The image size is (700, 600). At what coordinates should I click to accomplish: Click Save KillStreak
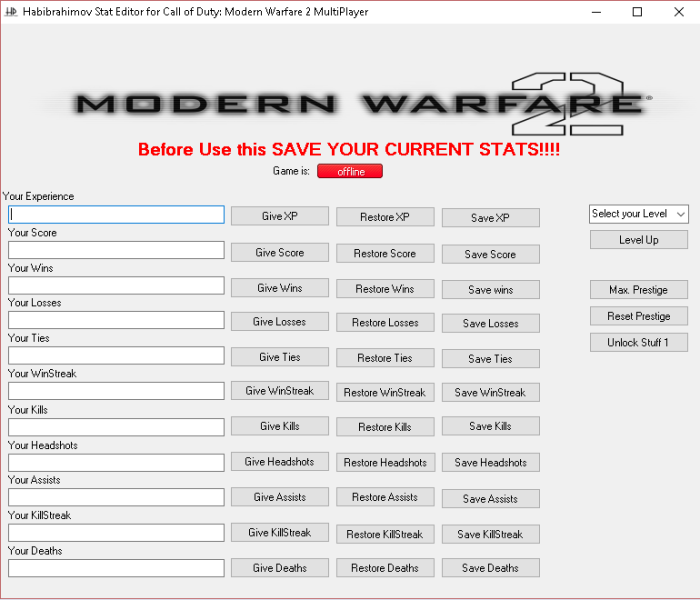coord(491,534)
